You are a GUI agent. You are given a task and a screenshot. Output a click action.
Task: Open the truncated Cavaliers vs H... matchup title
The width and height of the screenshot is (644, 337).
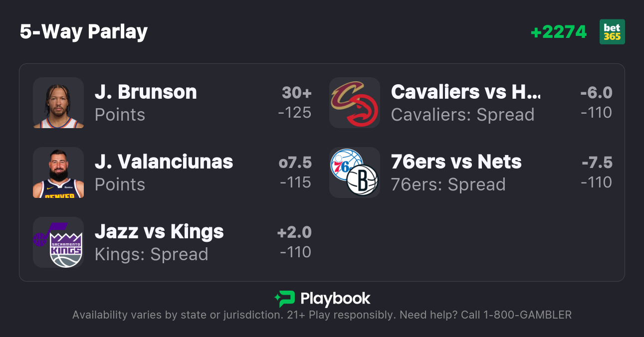pyautogui.click(x=465, y=92)
